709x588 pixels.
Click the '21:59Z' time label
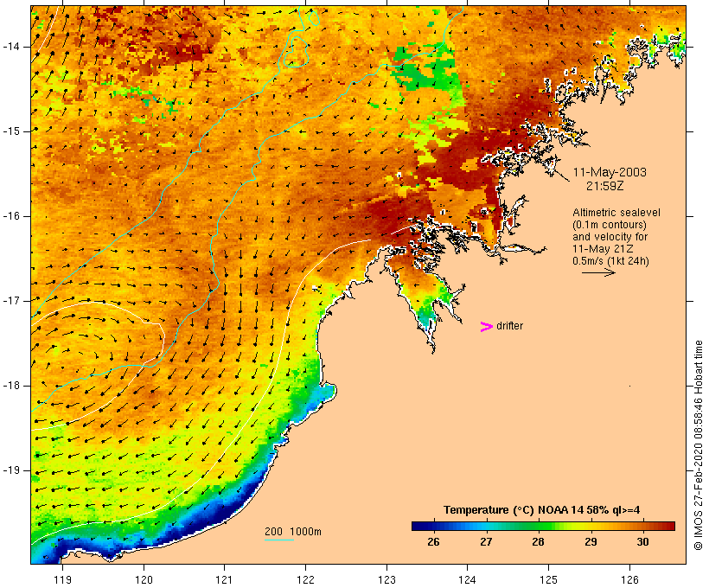pyautogui.click(x=605, y=186)
